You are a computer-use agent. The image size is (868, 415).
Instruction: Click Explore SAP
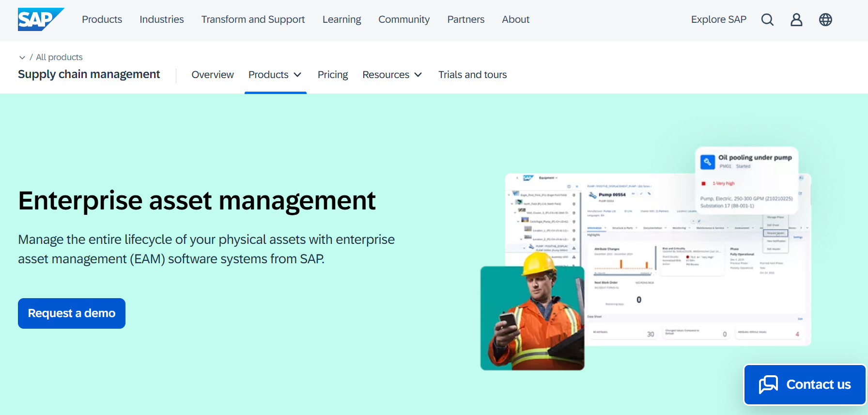(719, 19)
